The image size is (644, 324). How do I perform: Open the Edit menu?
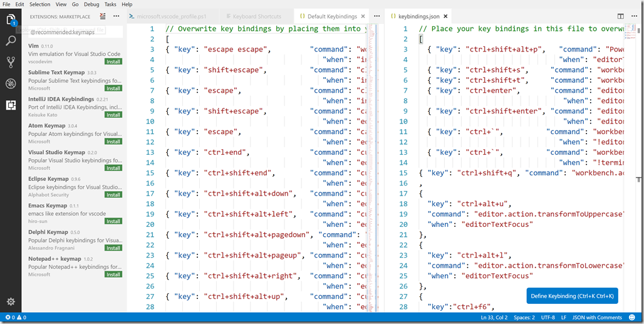click(20, 4)
